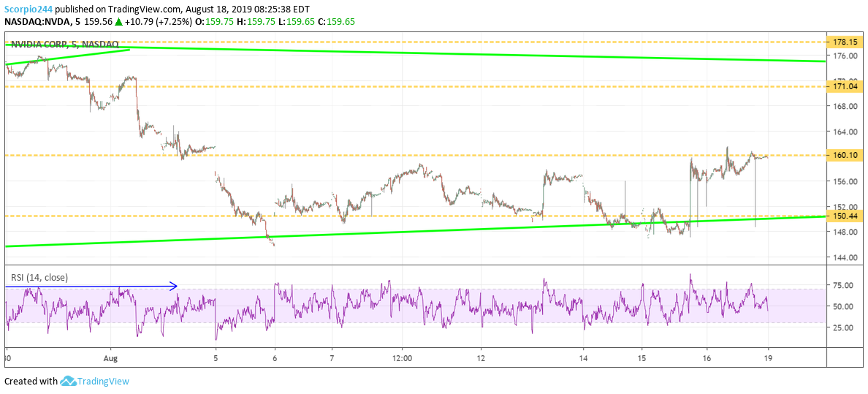868x394 pixels.
Task: Click the Scorpio244 author name
Action: (29, 10)
